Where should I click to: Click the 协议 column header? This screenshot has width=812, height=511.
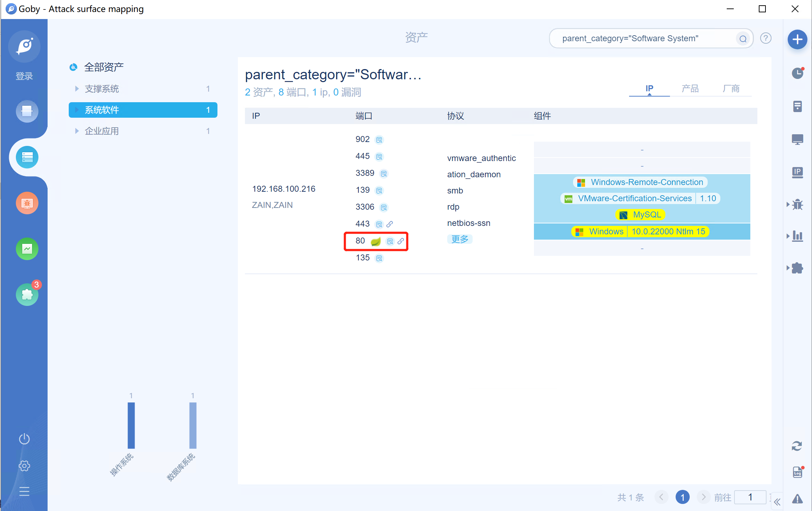tap(456, 116)
